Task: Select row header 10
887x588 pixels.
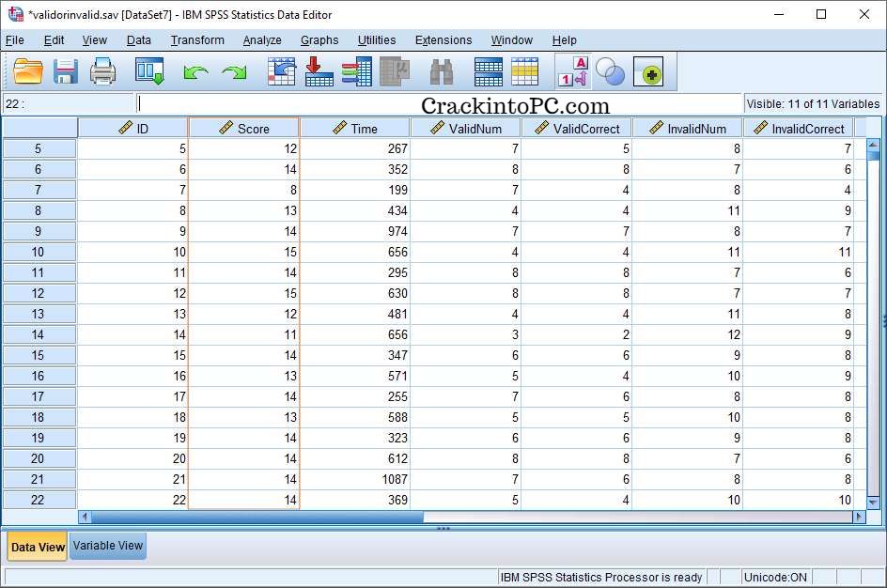Action: [39, 252]
